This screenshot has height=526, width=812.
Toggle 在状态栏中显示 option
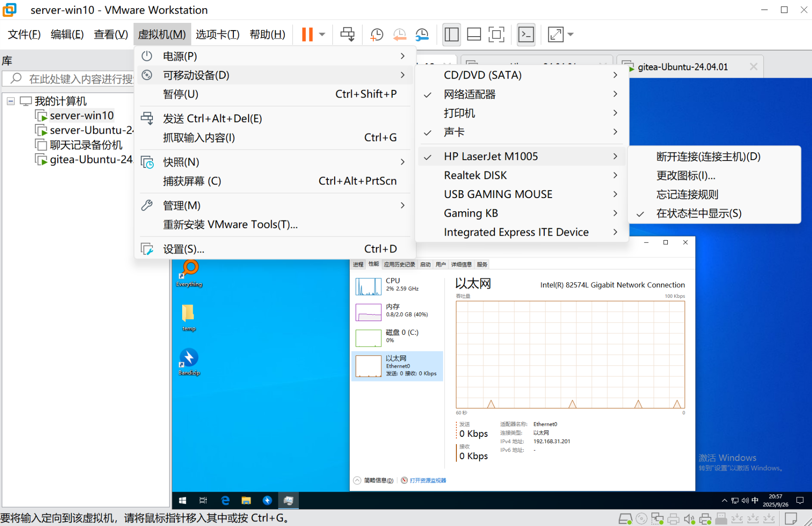[698, 214]
